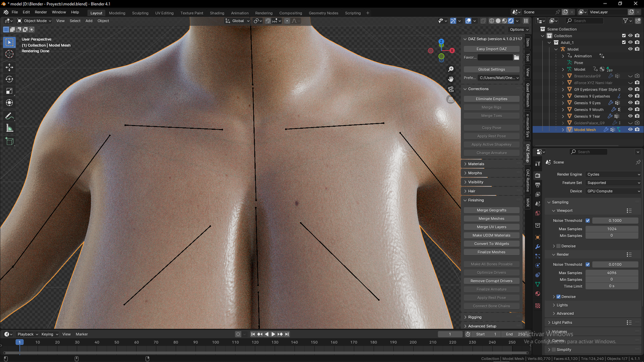This screenshot has width=644, height=362.
Task: Click the Convert To Widgets button
Action: [x=492, y=243]
